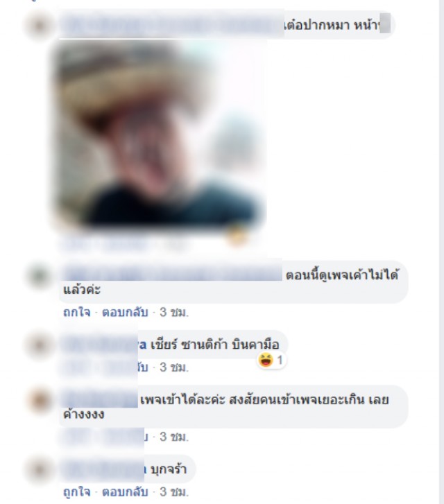Viewport: 444px width, 504px height.
Task: Open the blurred commenter name before 'ตอนนี้ดูเพจเค้าไม่ได้'
Action: (173, 274)
